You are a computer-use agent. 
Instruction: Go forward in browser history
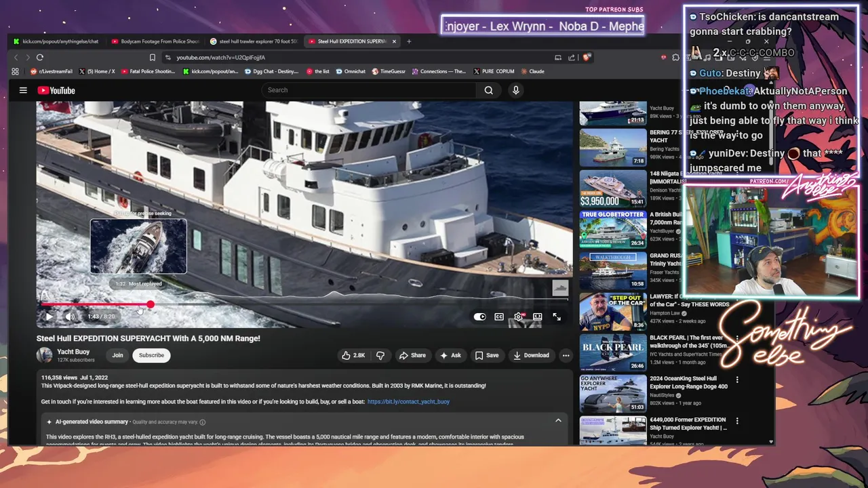(x=27, y=58)
